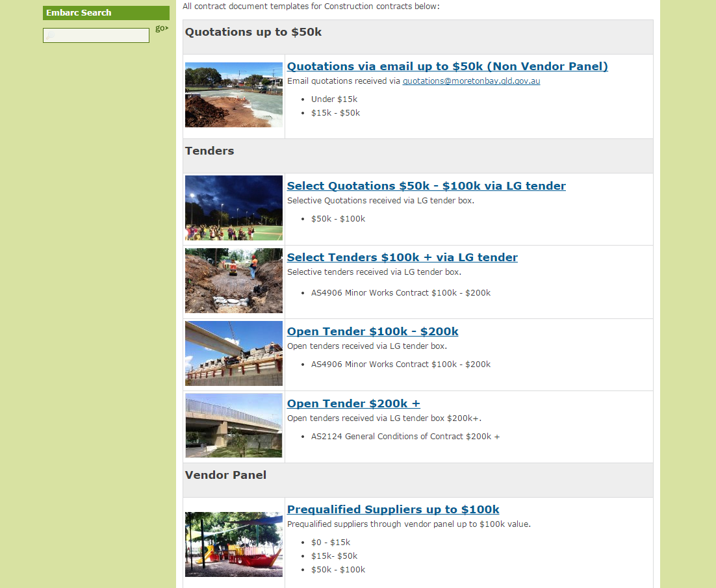Select AS2124 General Conditions of Contract item
This screenshot has height=588, width=716.
pos(405,437)
